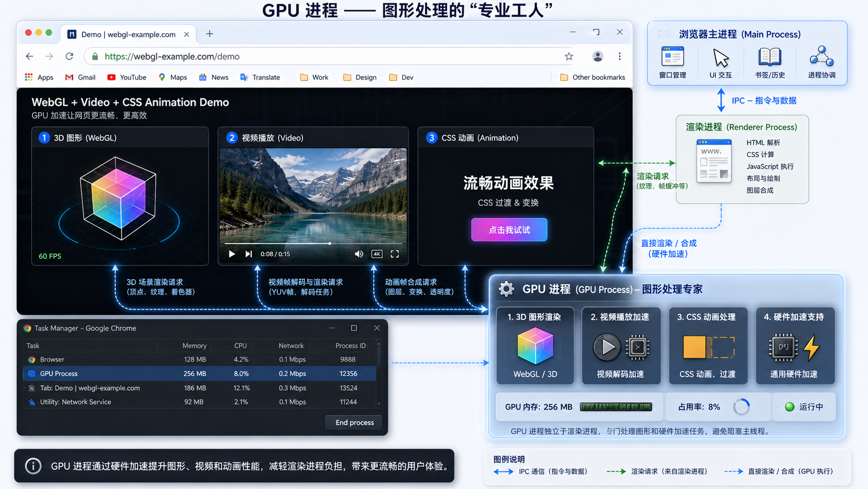Bookmark this page with the star icon

pos(569,56)
